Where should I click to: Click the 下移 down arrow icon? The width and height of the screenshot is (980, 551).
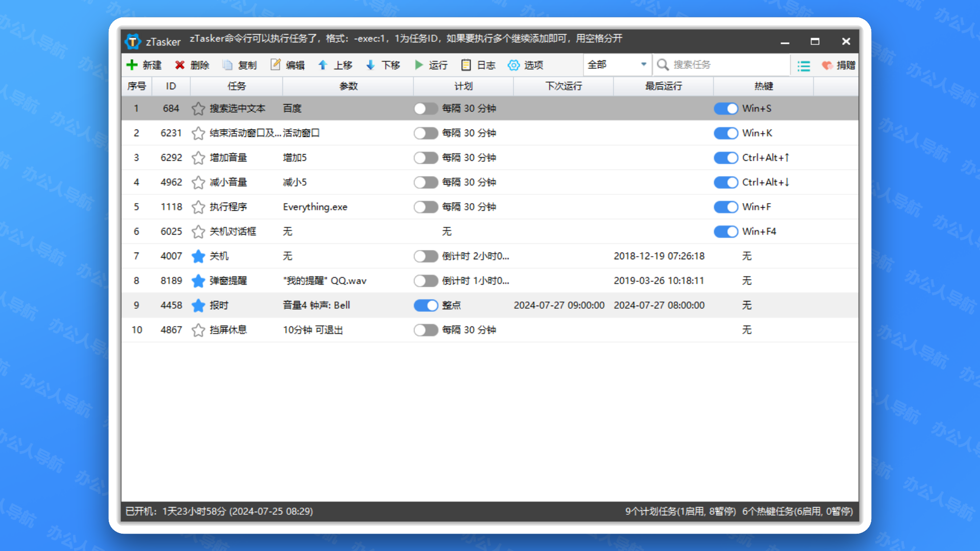(x=371, y=65)
